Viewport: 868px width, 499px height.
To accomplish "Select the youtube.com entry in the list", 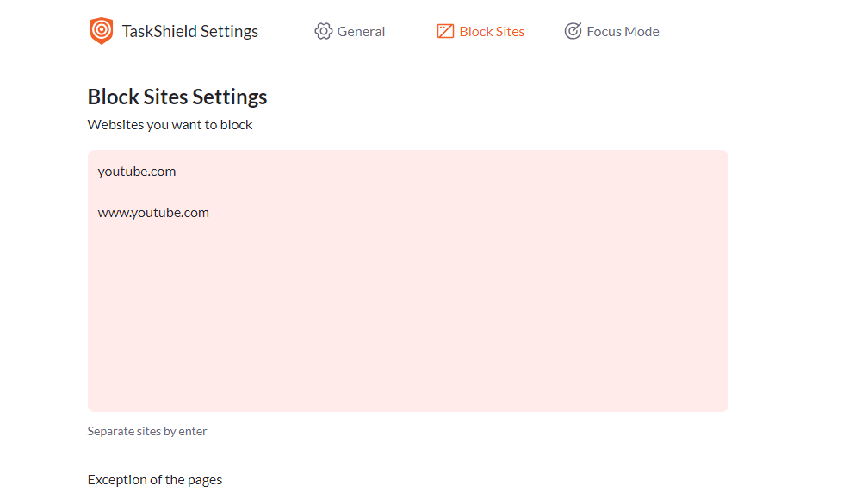I will coord(137,171).
